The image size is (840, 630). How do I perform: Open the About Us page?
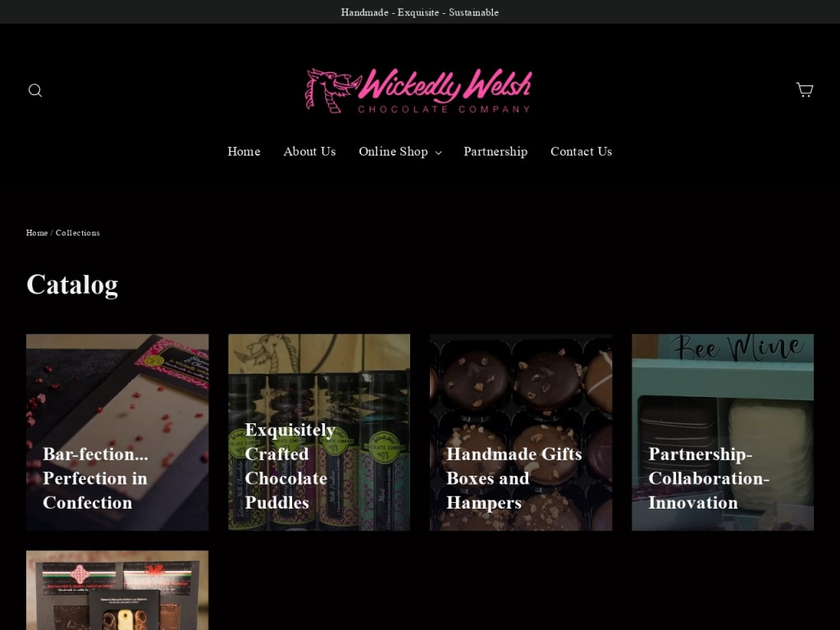(x=309, y=152)
